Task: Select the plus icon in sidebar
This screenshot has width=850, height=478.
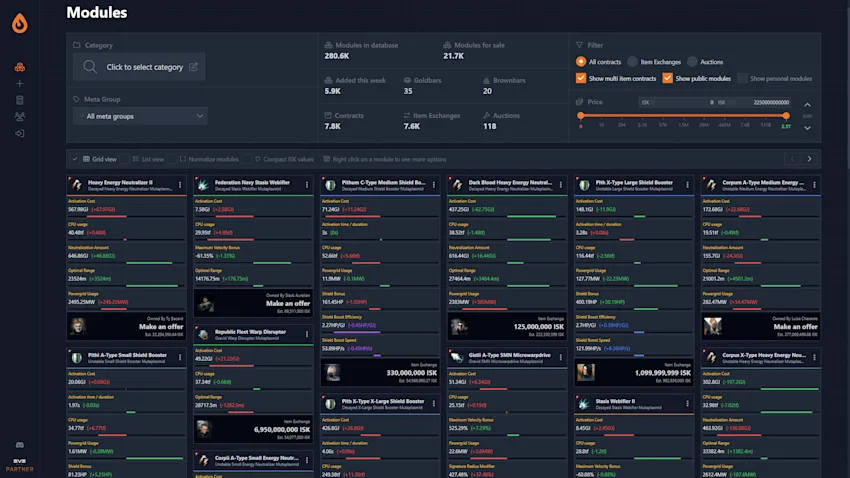Action: tap(20, 83)
